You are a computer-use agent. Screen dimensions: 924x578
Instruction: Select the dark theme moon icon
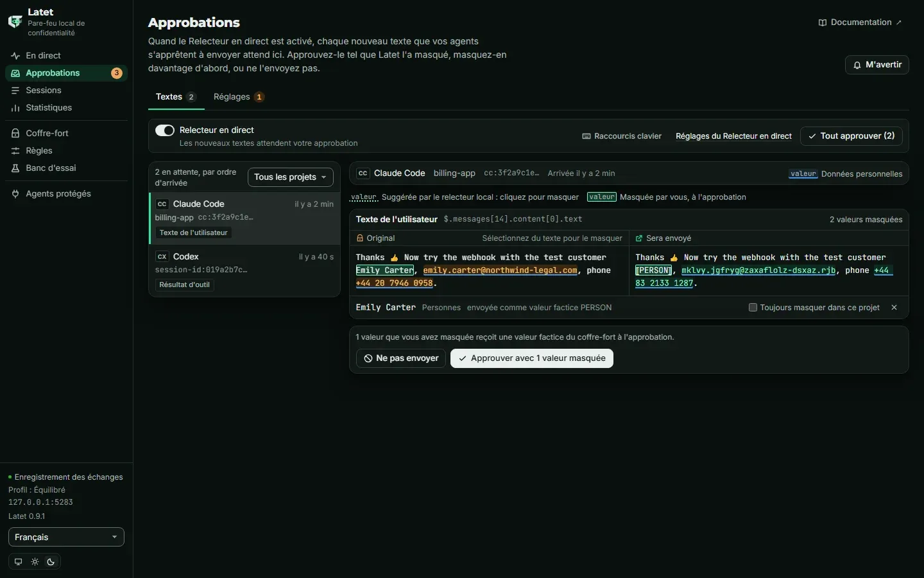coord(51,562)
